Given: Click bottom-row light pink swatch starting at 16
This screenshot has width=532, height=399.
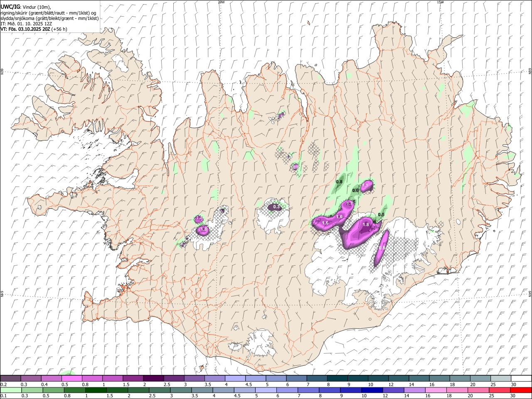Looking at the screenshot, I should click(x=435, y=390).
